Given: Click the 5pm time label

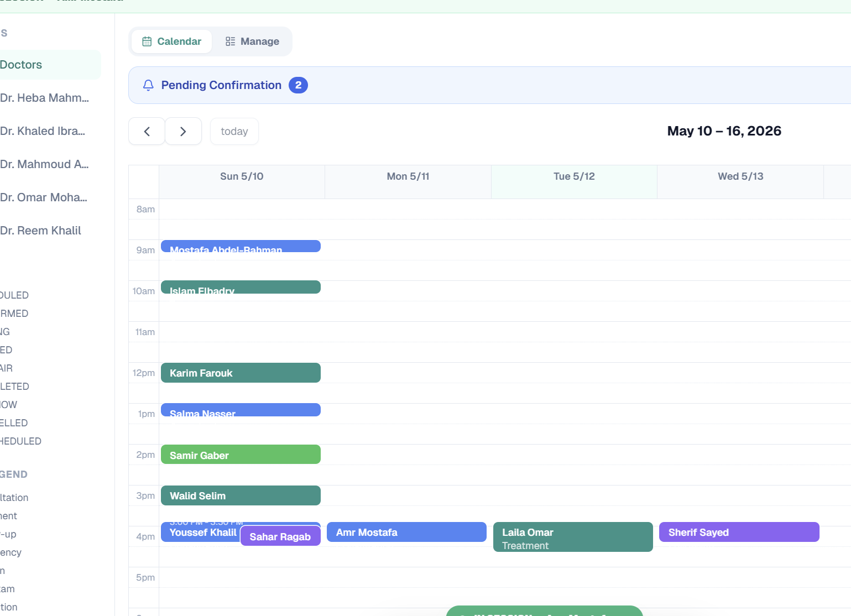Looking at the screenshot, I should click(145, 577).
